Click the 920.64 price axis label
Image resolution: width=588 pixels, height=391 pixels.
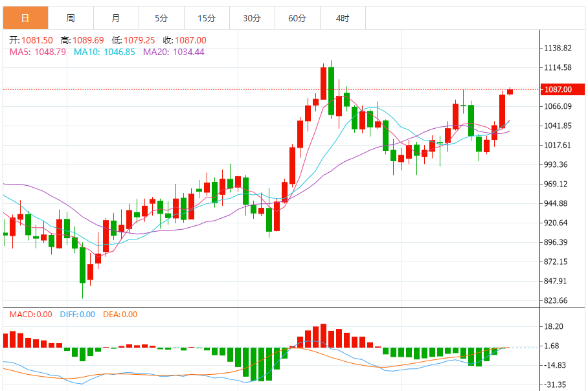pos(556,223)
